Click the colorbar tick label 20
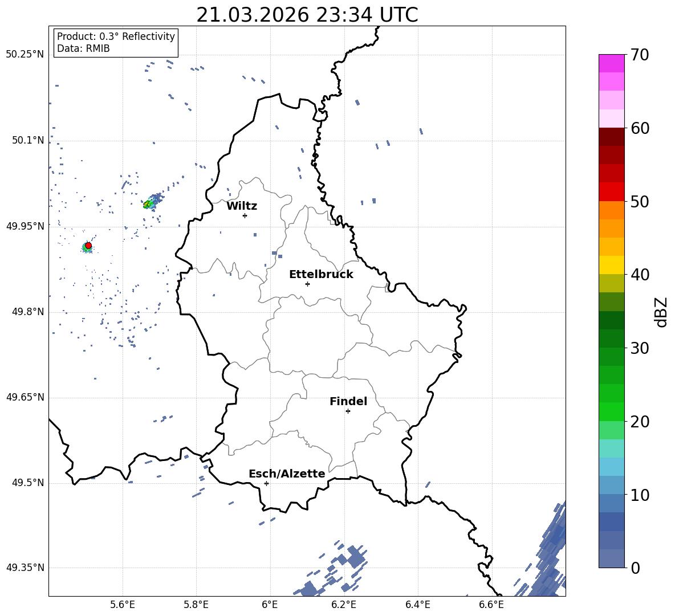Viewport: 675px width, 616px height. click(x=640, y=422)
